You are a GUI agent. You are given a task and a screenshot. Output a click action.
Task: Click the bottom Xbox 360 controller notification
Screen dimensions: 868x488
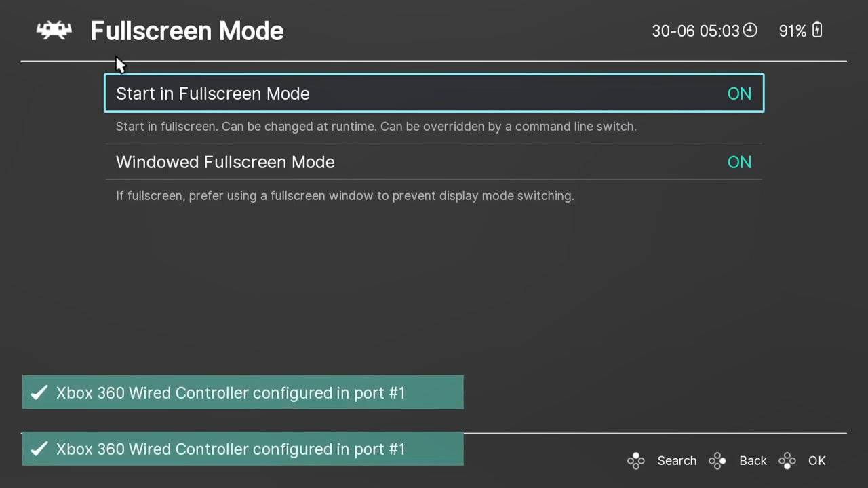point(243,448)
